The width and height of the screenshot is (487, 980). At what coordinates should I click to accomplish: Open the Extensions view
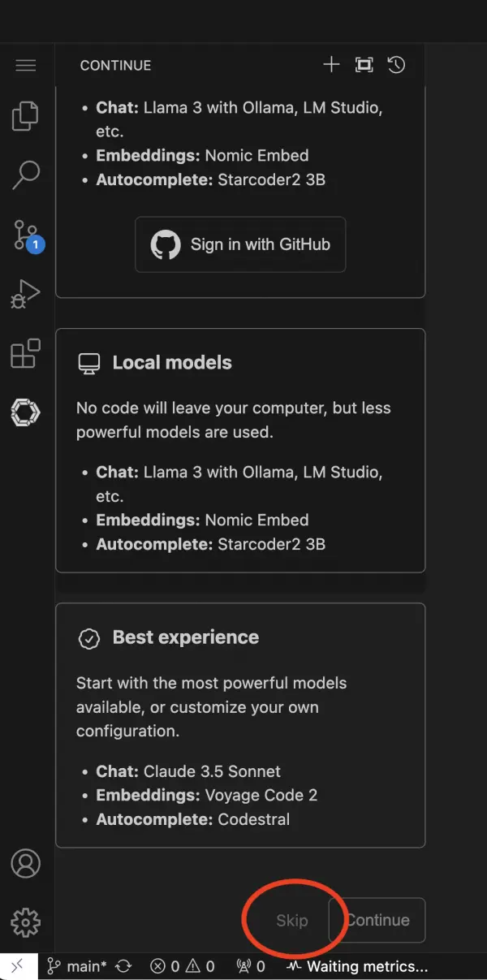(x=26, y=354)
